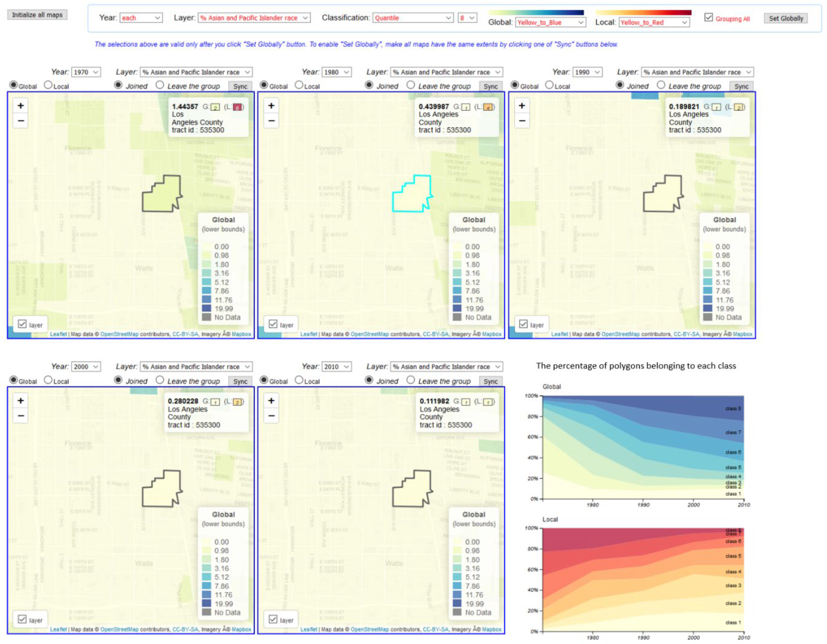Click global class 1 badge in 2000 tooltip
Screen dimensions: 827x644
215,402
